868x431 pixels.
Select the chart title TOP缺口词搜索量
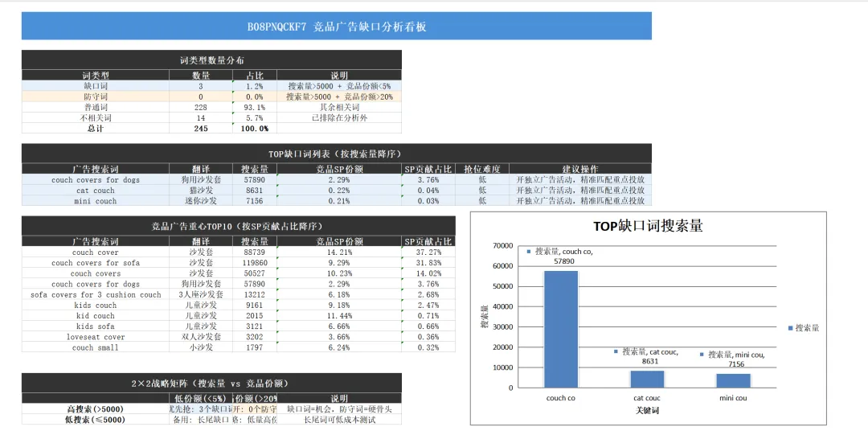[x=648, y=226]
